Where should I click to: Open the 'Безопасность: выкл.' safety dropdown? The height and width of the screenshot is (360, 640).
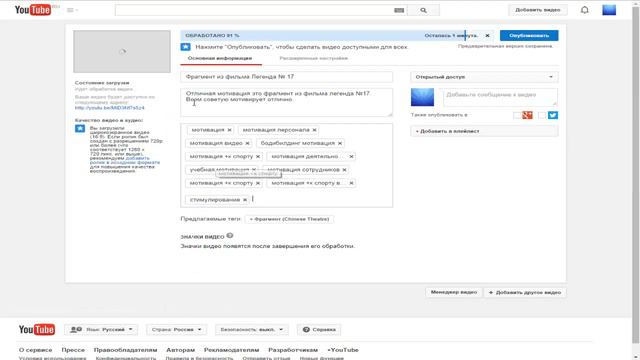click(x=251, y=329)
